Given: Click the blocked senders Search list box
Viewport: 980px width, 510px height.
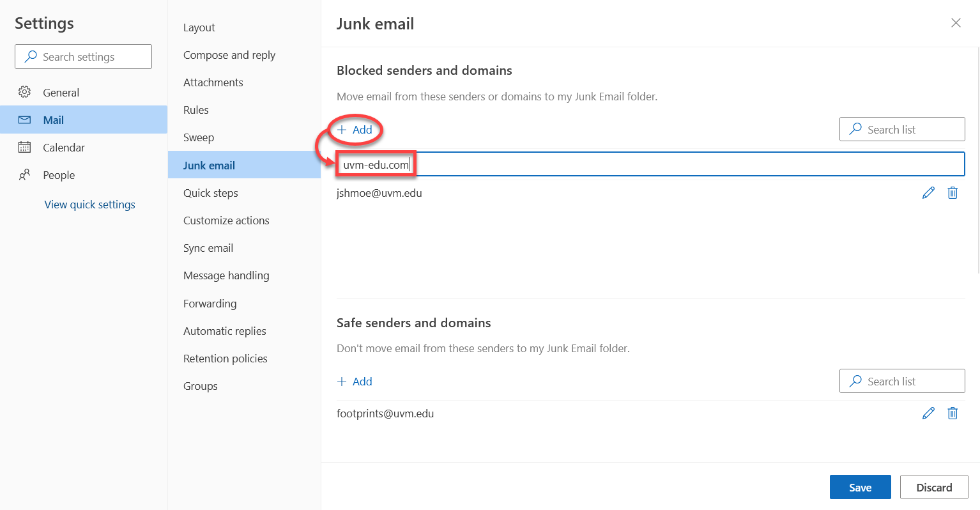Looking at the screenshot, I should [x=902, y=129].
